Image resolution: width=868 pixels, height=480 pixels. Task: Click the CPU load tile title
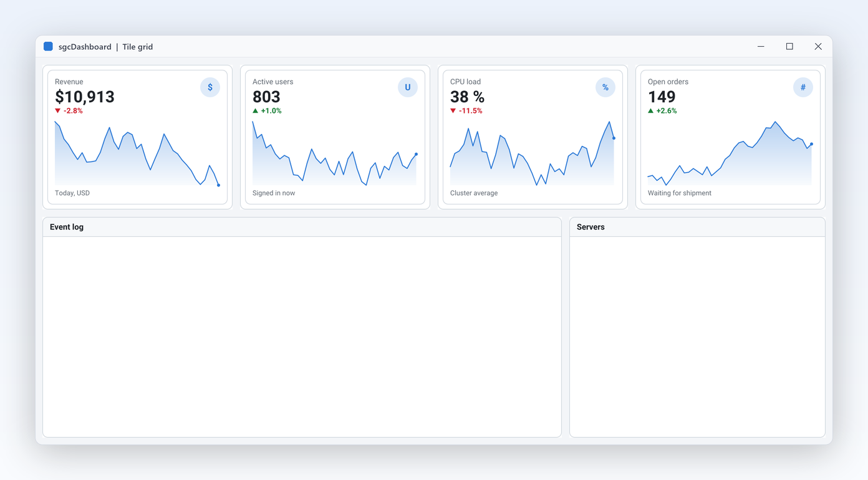coord(465,82)
